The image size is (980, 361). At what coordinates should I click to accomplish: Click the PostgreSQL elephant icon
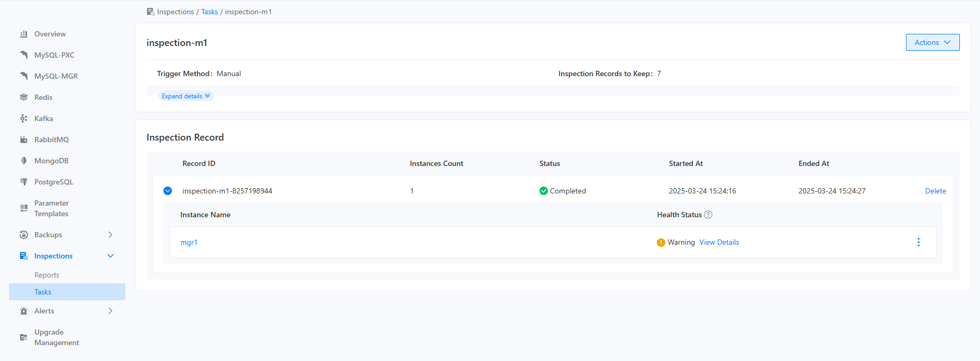[24, 182]
